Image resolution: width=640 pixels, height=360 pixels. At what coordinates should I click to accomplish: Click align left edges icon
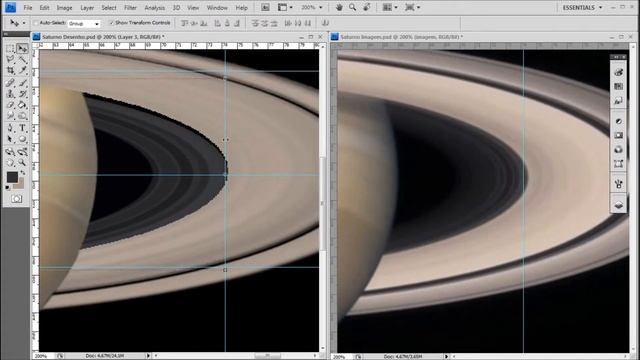218,23
